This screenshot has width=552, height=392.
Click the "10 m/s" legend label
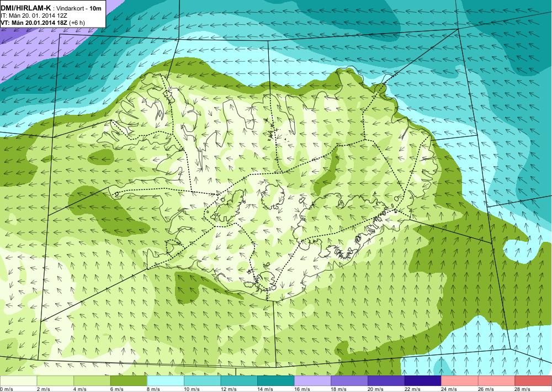click(192, 389)
